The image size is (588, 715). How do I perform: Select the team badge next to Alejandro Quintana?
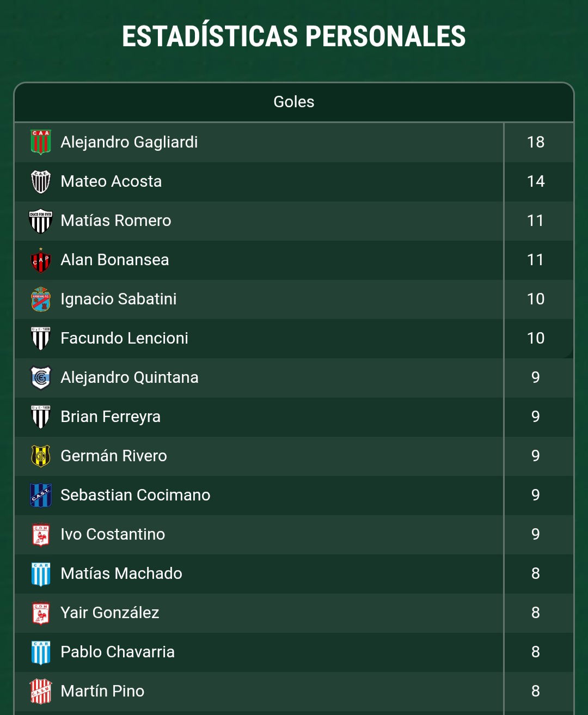(41, 377)
